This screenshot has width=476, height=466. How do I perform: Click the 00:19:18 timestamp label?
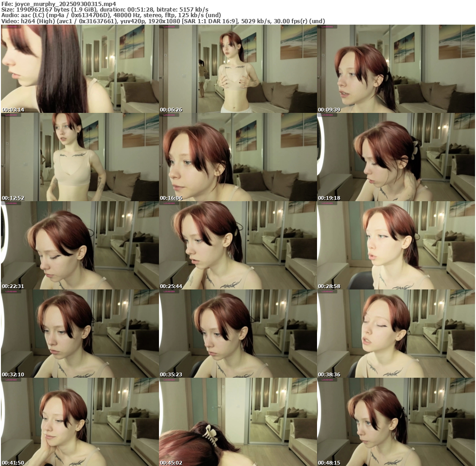coord(329,198)
